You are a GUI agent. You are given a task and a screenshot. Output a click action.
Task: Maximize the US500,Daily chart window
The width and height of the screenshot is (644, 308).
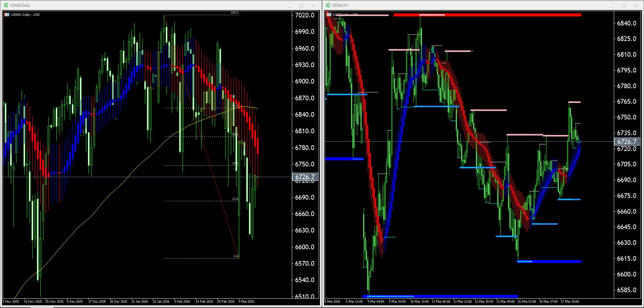tap(301, 6)
